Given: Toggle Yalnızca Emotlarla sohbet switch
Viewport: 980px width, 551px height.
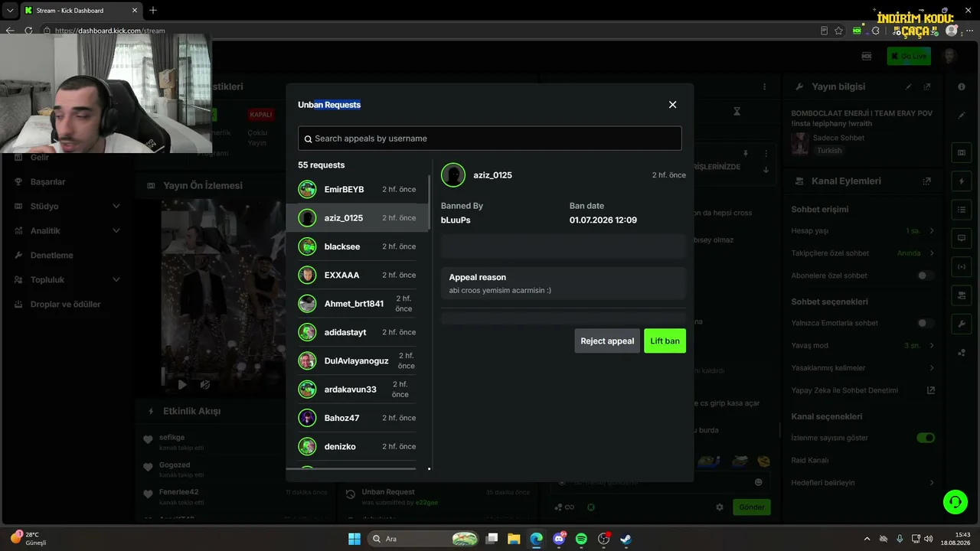Looking at the screenshot, I should pyautogui.click(x=926, y=323).
